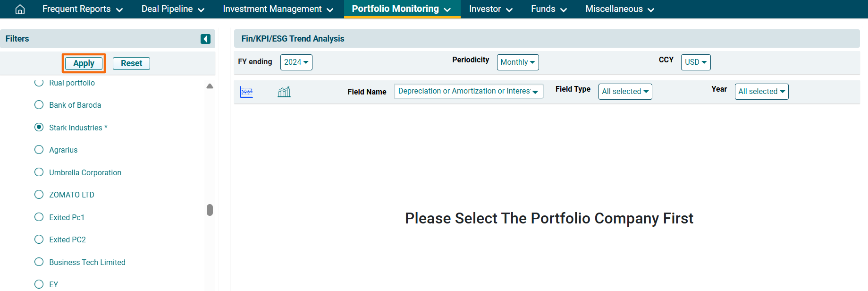Click the home icon

coord(20,9)
